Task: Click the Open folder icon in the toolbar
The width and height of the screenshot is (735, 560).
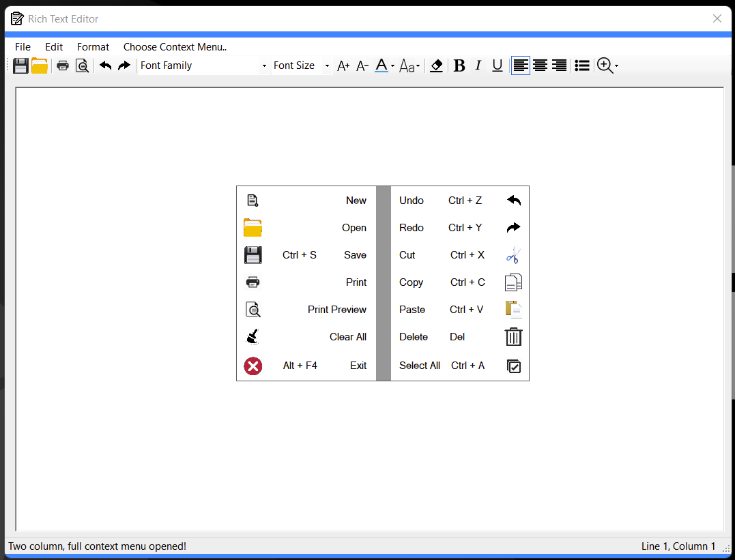Action: coord(40,65)
